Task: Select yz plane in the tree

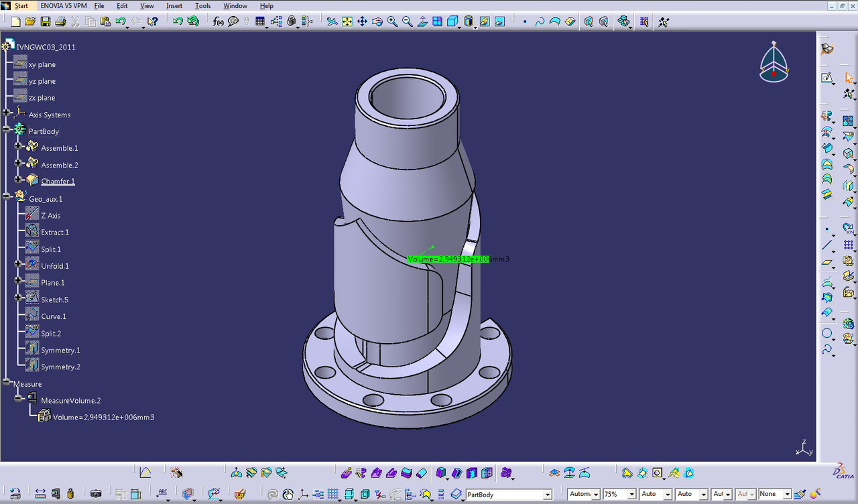Action: 42,81
